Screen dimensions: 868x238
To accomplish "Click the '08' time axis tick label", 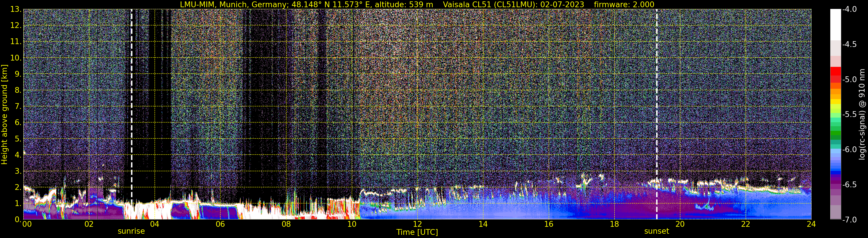I will tap(286, 224).
